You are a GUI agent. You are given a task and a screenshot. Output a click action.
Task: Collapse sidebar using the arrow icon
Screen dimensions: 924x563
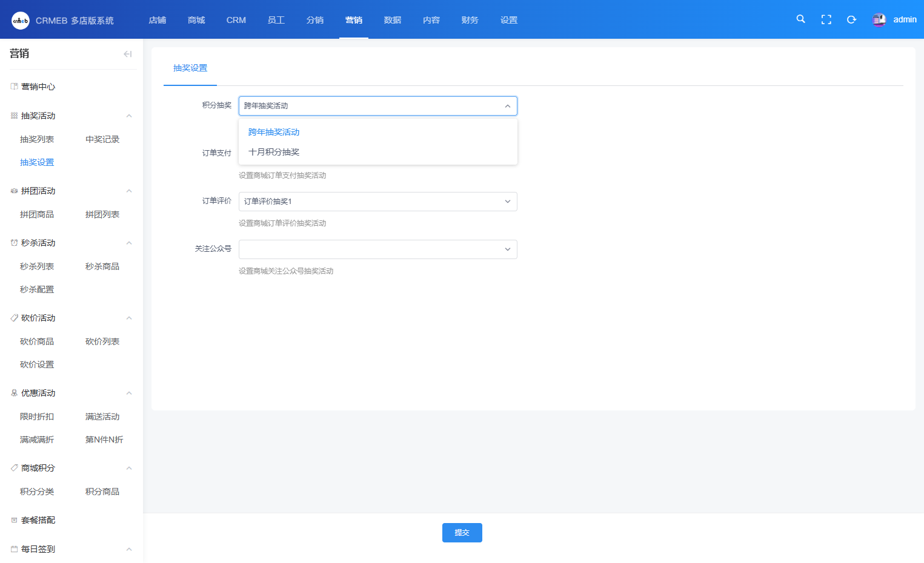pos(127,54)
